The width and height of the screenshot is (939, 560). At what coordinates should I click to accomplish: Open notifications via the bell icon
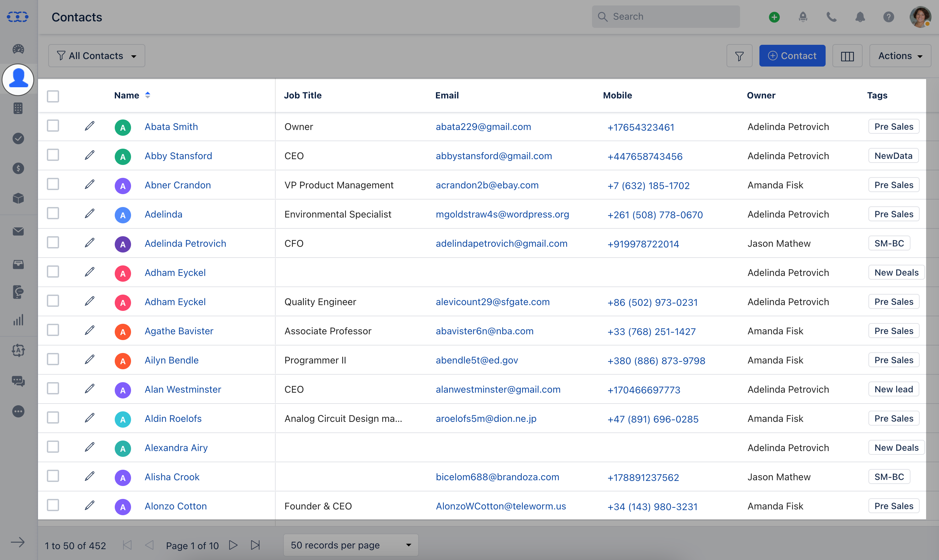coord(860,17)
